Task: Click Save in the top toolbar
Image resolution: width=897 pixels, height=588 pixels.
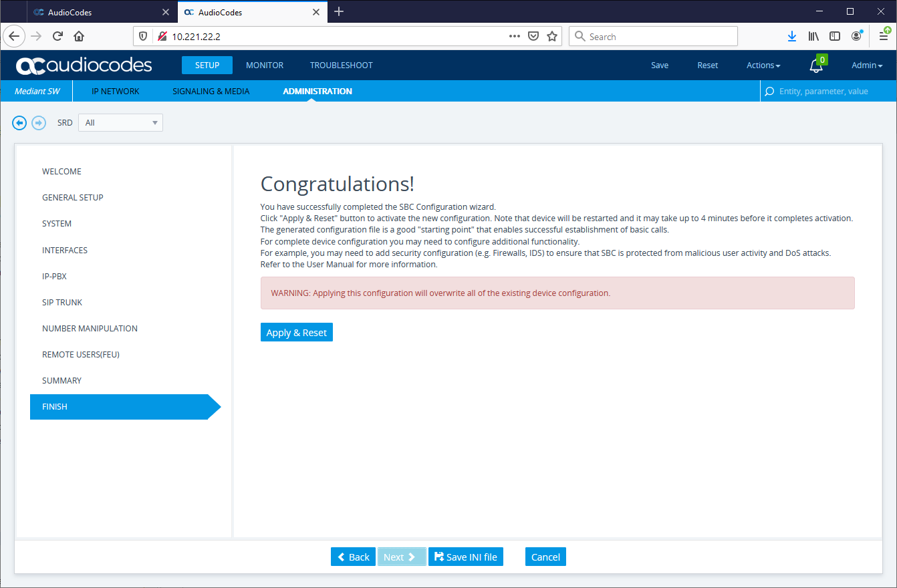Action: tap(660, 65)
